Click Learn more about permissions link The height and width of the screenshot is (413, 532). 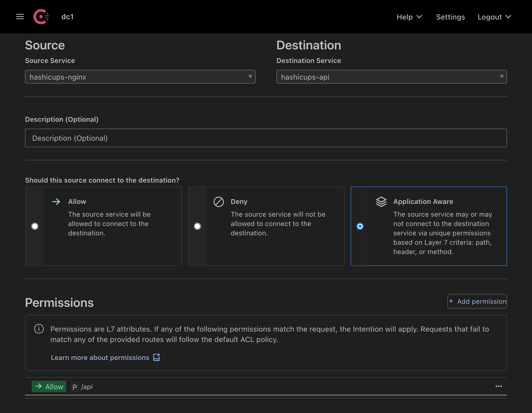click(100, 357)
